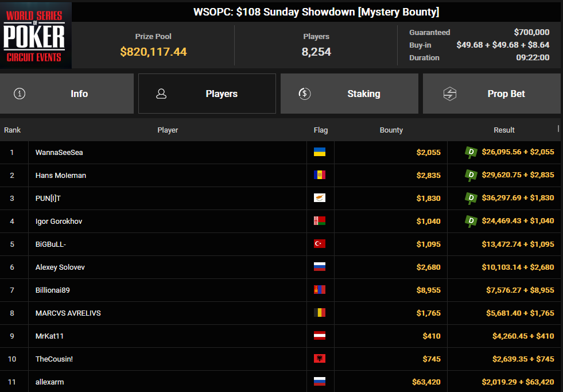Sort by the Rank column header
The height and width of the screenshot is (392, 563).
tap(12, 130)
